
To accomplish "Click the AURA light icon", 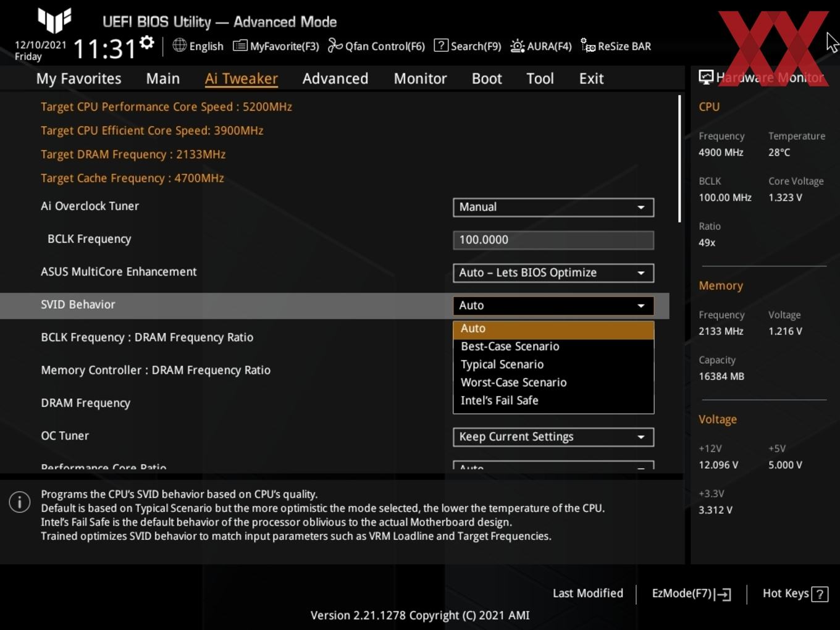I will tap(517, 46).
